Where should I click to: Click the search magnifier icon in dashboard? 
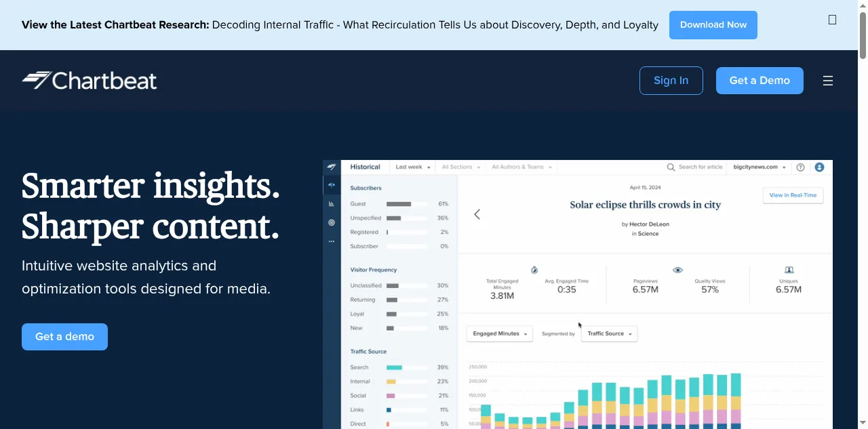[671, 167]
